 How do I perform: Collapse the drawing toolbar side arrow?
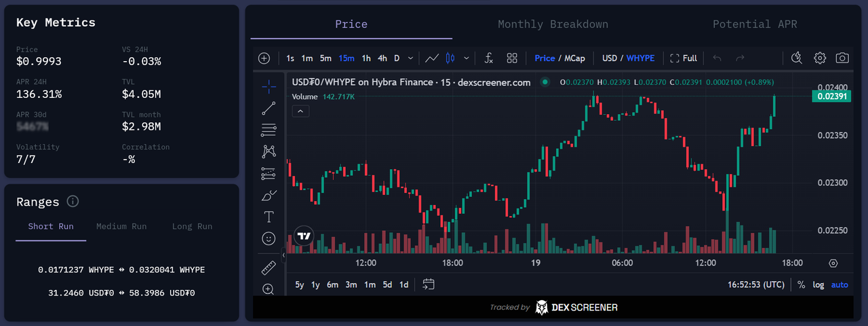(283, 256)
